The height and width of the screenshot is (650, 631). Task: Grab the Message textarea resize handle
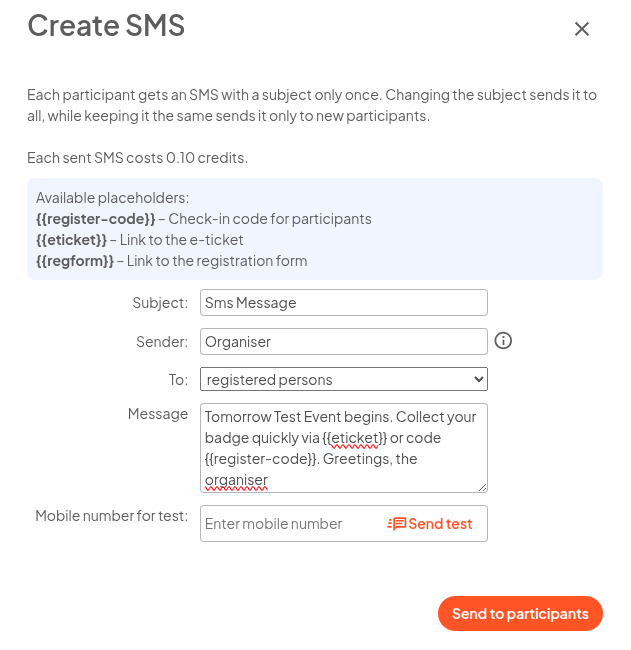[482, 488]
